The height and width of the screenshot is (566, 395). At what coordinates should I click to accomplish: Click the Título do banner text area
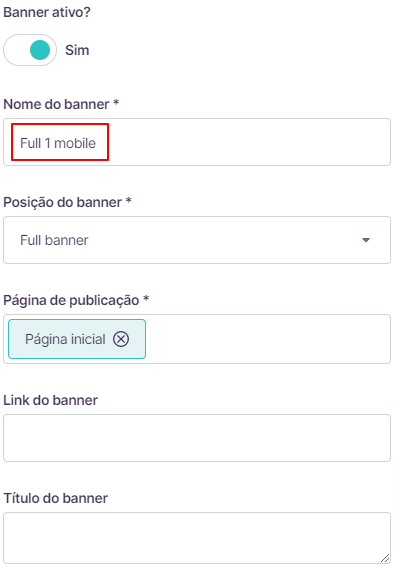tap(197, 538)
